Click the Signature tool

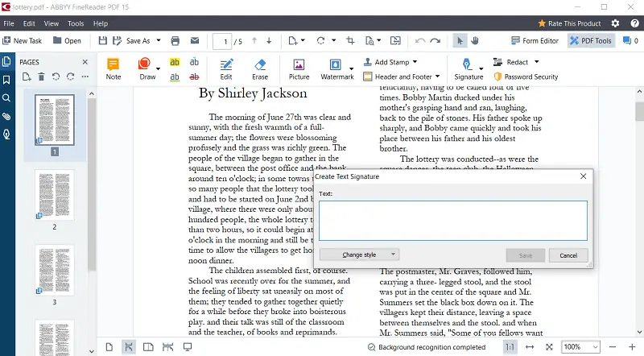469,69
